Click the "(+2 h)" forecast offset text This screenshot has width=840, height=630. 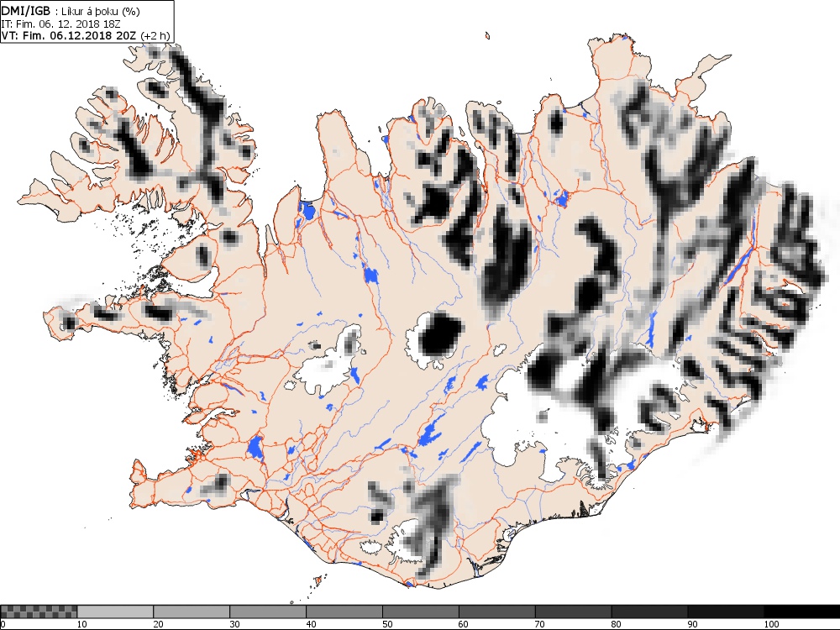coord(155,35)
